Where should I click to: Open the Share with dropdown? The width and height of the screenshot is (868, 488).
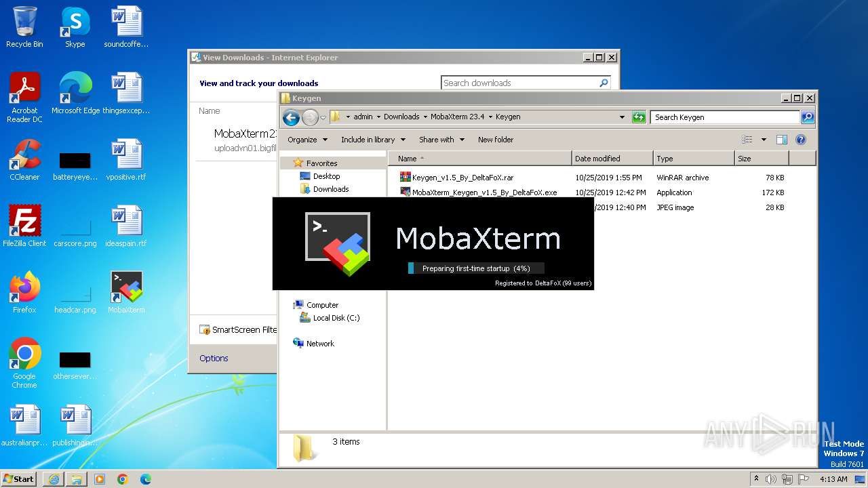(x=441, y=140)
